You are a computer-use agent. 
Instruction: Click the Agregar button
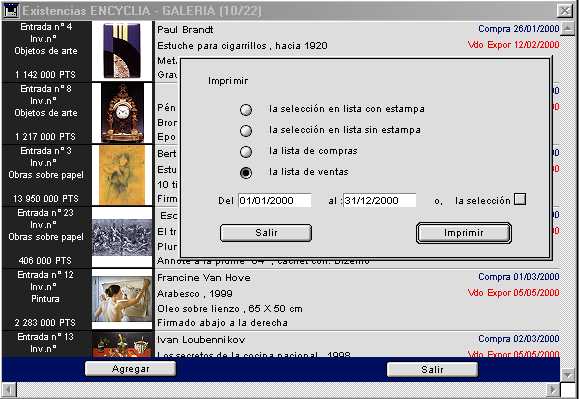(130, 369)
